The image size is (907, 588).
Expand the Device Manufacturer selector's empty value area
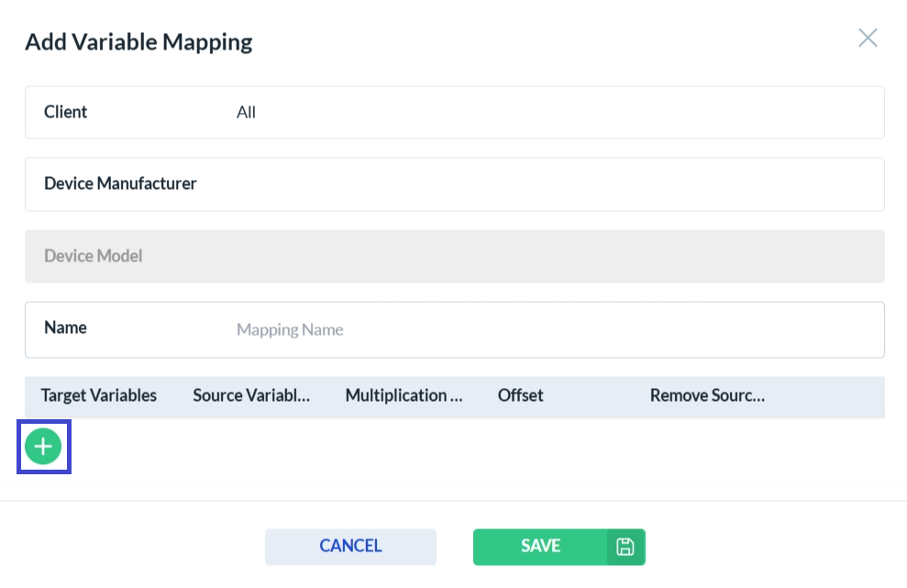pos(550,184)
